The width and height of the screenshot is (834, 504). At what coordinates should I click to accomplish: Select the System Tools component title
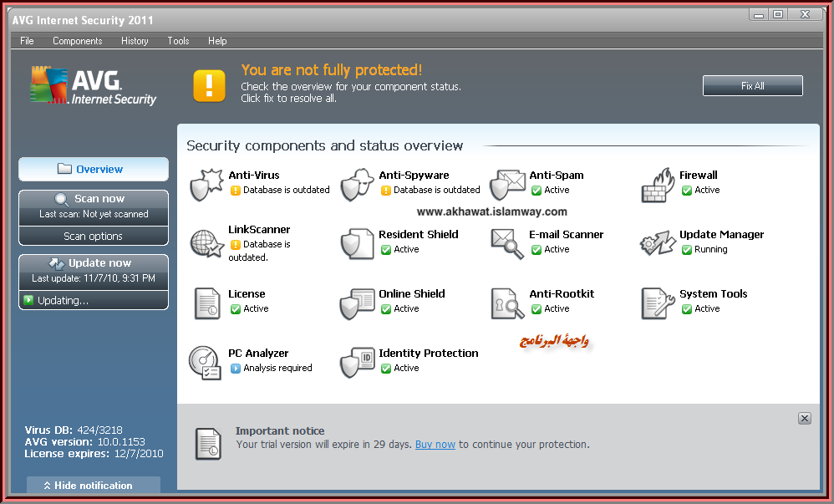pos(713,293)
